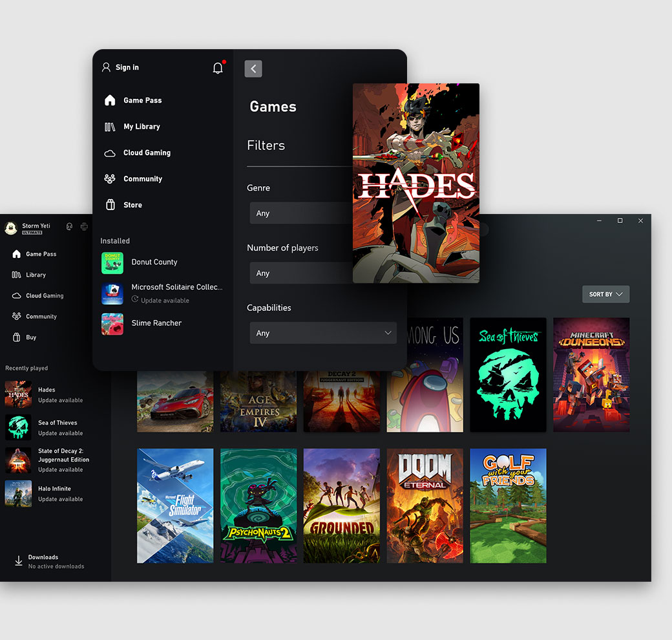Open State of Decay 2 in Recently played

(x=47, y=460)
